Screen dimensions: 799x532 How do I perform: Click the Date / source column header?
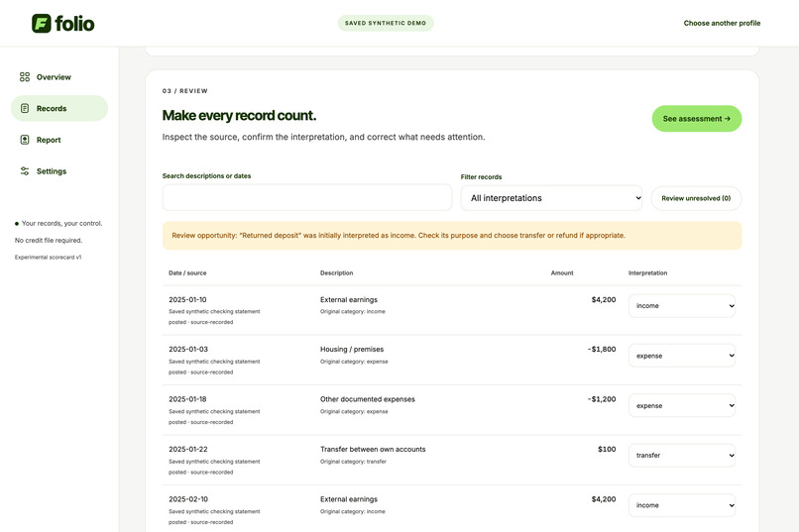tap(187, 272)
